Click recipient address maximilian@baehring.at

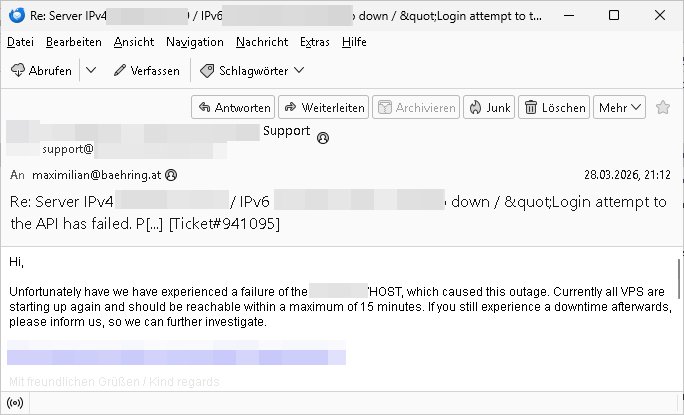pos(96,174)
